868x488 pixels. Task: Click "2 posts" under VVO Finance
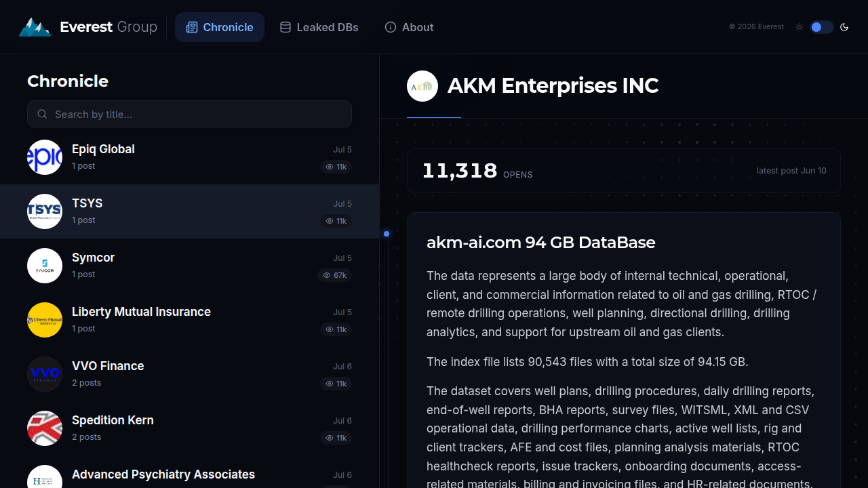pos(86,383)
